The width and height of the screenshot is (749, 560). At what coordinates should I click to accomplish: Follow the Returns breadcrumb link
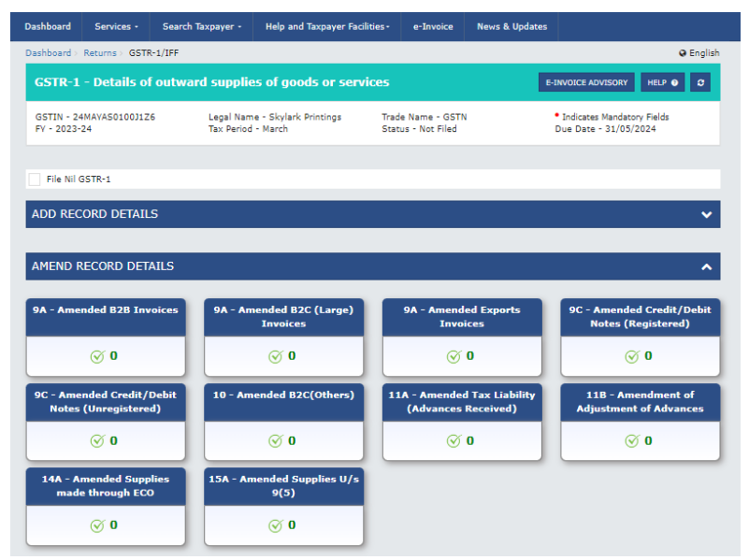click(100, 53)
